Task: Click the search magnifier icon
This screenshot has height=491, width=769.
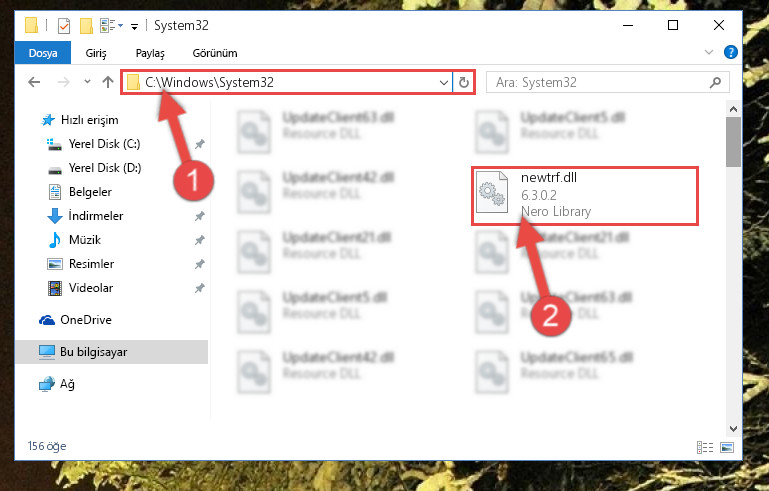Action: coord(716,82)
